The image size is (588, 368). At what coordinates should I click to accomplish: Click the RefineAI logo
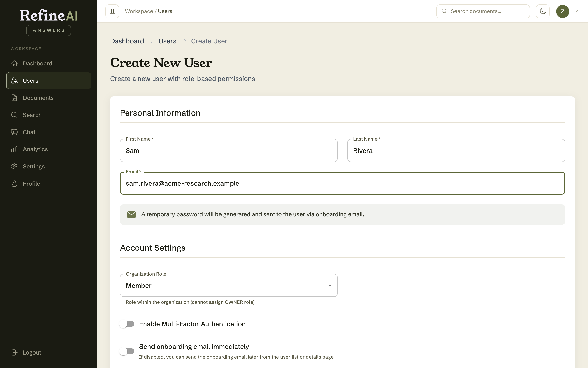[x=49, y=15]
